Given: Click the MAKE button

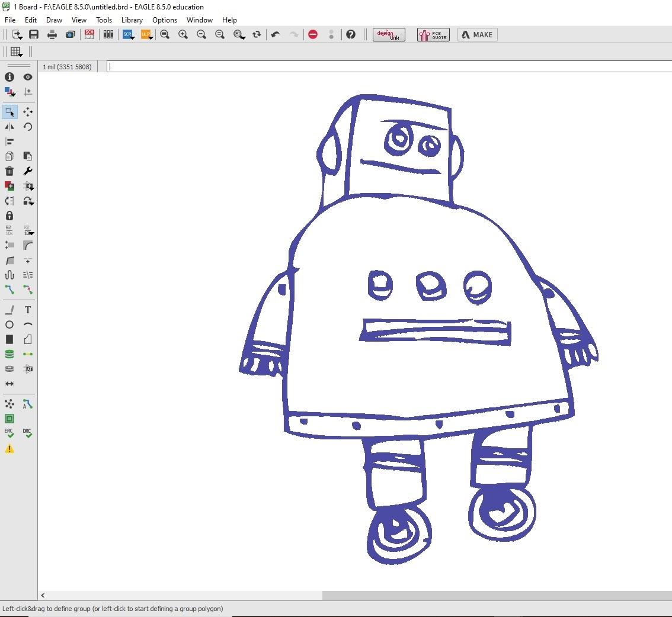Looking at the screenshot, I should click(478, 35).
